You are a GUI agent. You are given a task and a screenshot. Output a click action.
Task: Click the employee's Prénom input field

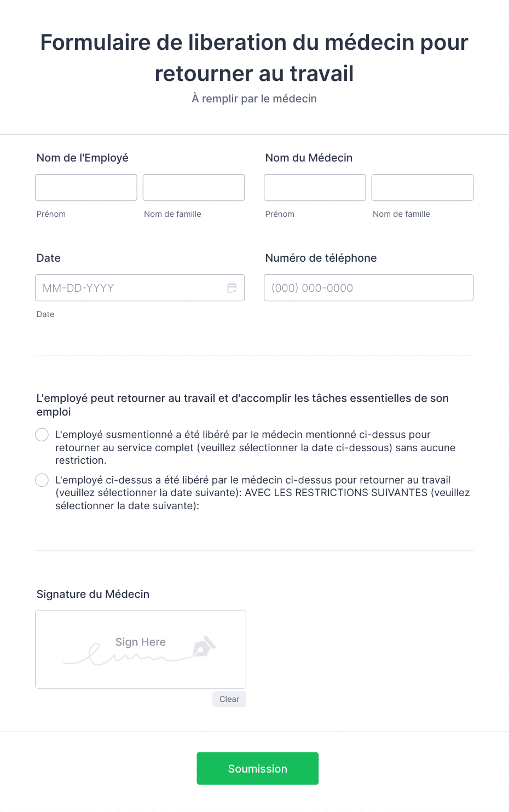(x=86, y=188)
